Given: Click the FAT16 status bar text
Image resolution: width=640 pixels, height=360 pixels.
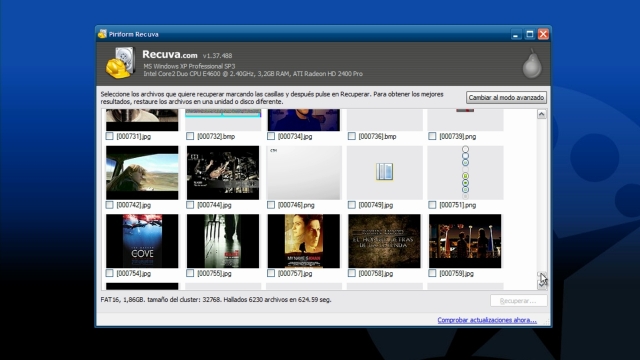Looking at the screenshot, I should [x=216, y=300].
